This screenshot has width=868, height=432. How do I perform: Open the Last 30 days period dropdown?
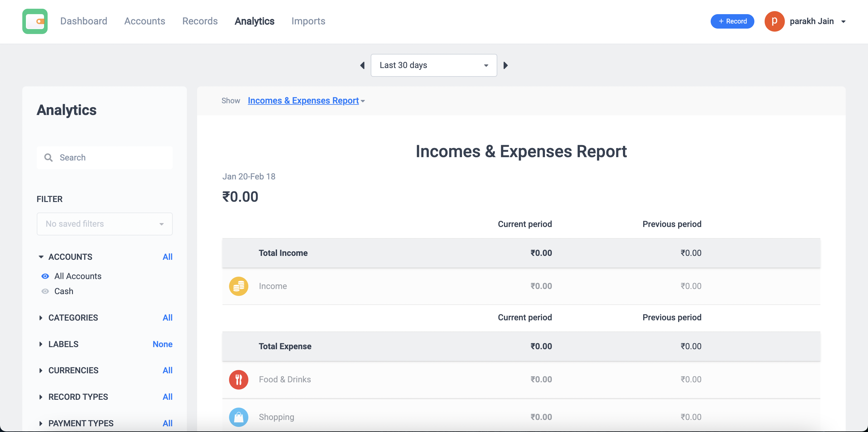click(x=434, y=65)
